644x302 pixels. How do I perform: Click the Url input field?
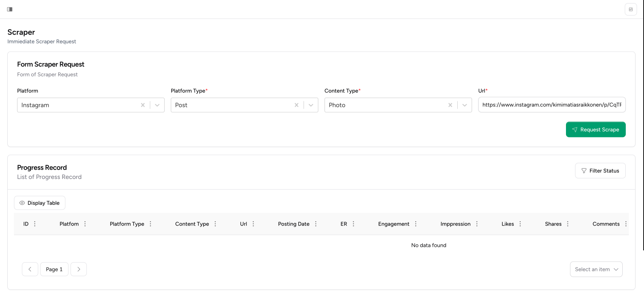click(x=552, y=105)
